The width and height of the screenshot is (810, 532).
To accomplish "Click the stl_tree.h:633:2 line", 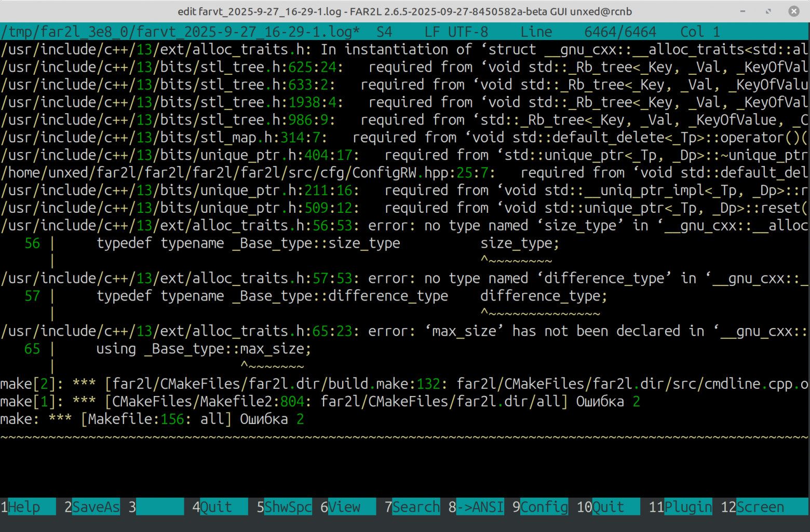I will [x=404, y=85].
